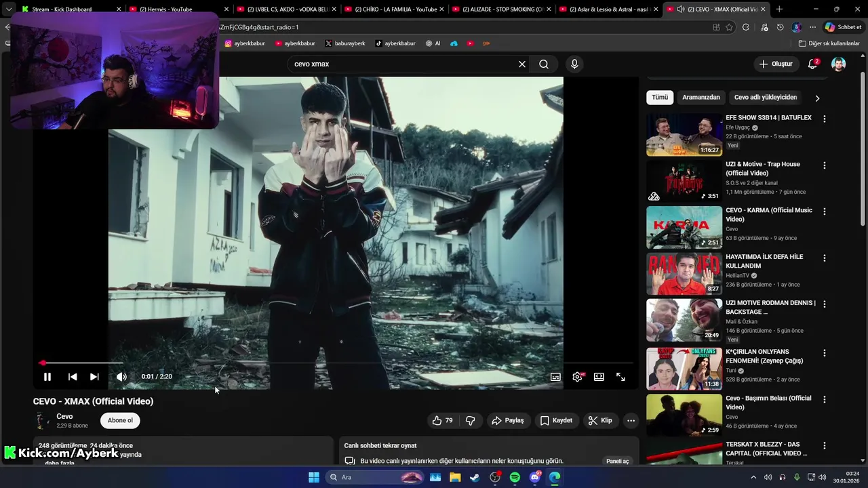Show more filter chips with the arrow
This screenshot has width=868, height=488.
pyautogui.click(x=817, y=98)
